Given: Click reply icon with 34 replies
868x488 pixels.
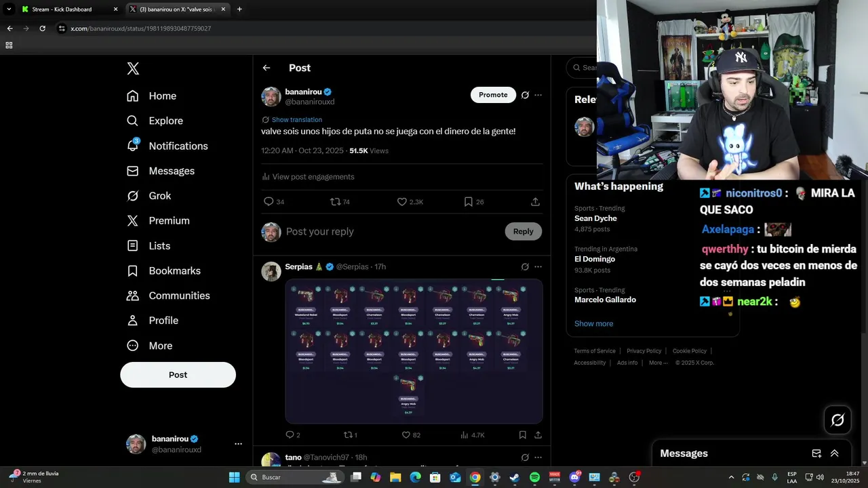Looking at the screenshot, I should [273, 202].
